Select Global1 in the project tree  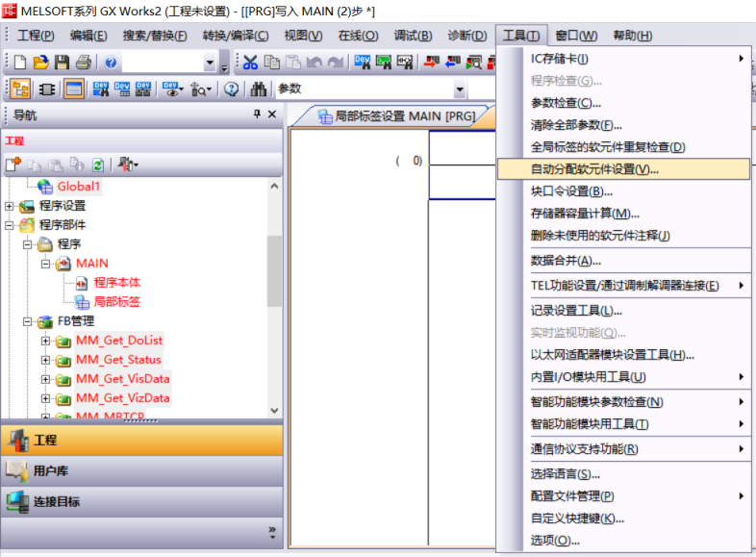coord(79,187)
